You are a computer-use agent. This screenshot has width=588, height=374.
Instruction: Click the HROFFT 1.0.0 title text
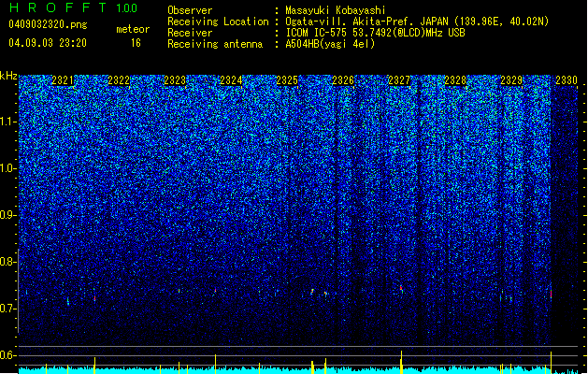pos(74,7)
